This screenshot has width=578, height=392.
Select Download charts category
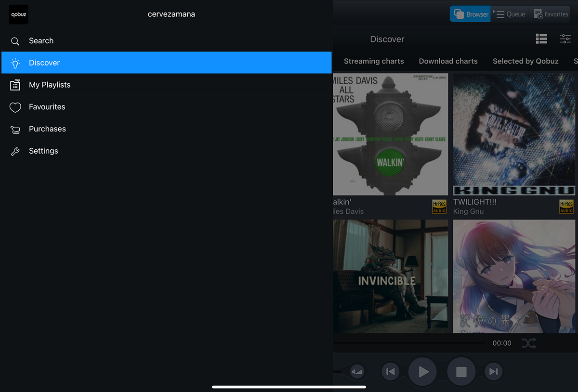tap(448, 61)
